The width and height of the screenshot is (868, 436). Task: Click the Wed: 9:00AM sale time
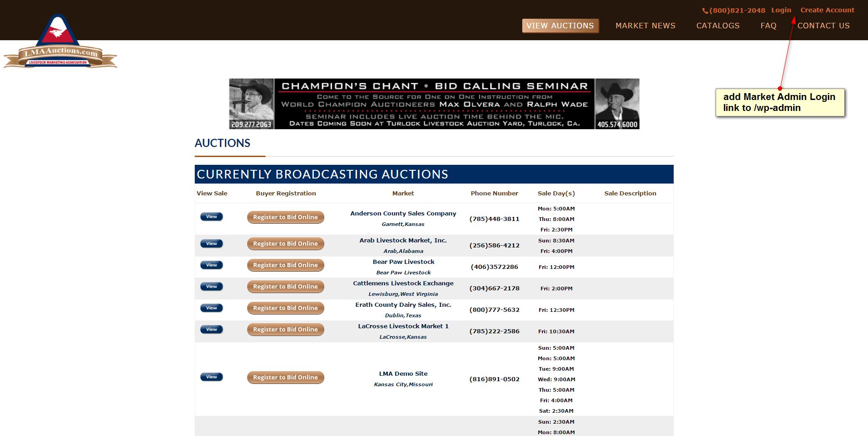[556, 379]
